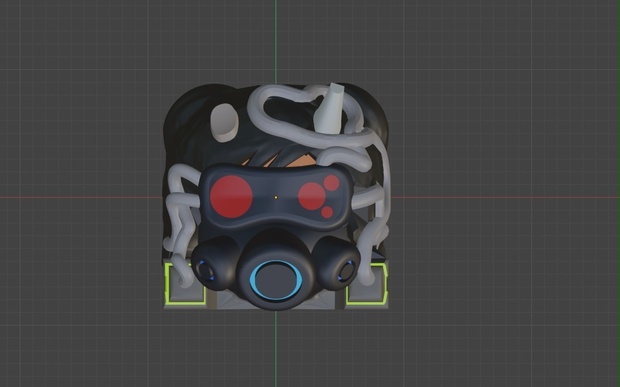Select the left green bracket outline
Viewport: 620px width, 387px height.
click(x=185, y=284)
